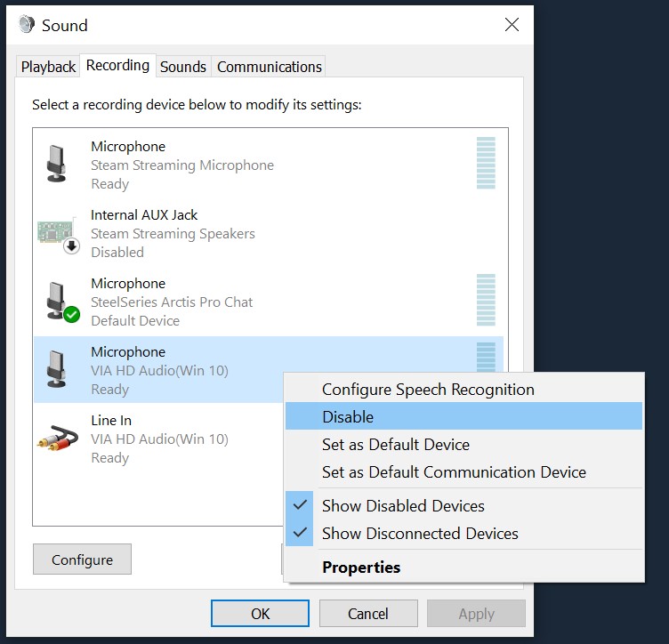Viewport: 669px width, 644px height.
Task: Open Properties from the context menu
Action: 361,568
